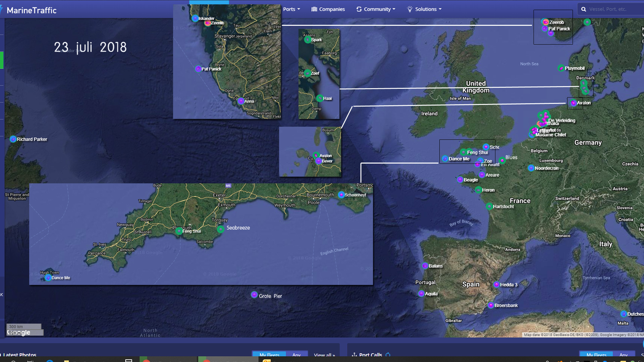Screen dimensions: 644x362
Task: Click the Richard Parker vessel marker
Action: [13, 139]
